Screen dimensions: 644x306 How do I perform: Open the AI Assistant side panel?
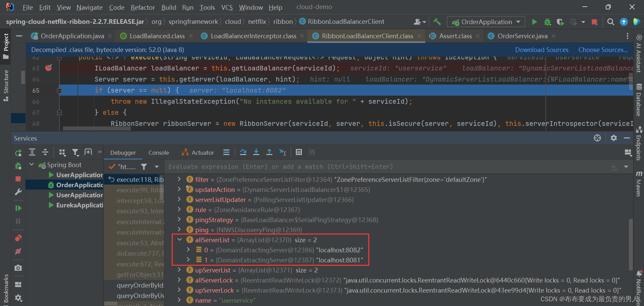[x=639, y=54]
